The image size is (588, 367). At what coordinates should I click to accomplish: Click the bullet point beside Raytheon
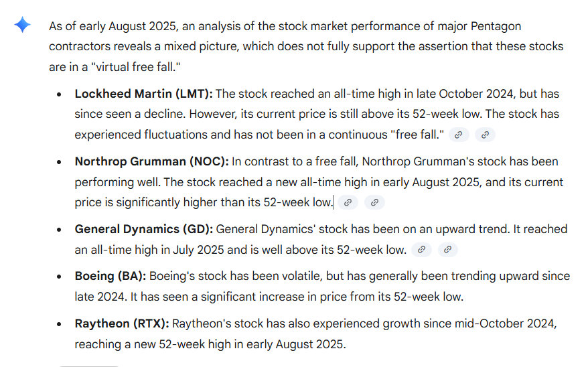tap(60, 324)
